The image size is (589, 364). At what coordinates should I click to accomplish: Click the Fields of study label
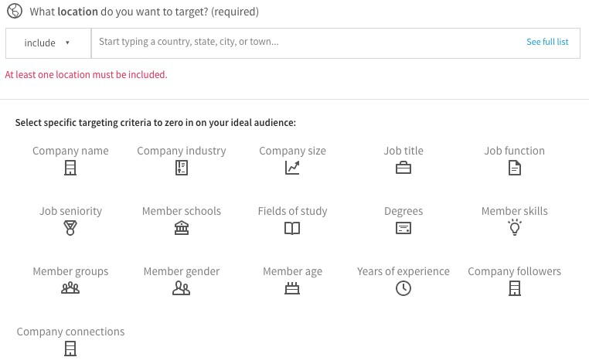(x=292, y=211)
